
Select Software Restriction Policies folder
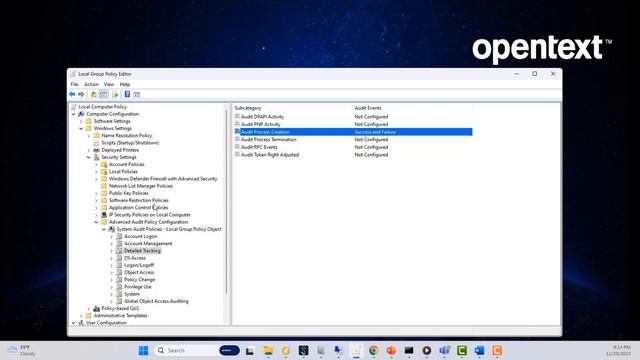click(x=138, y=200)
